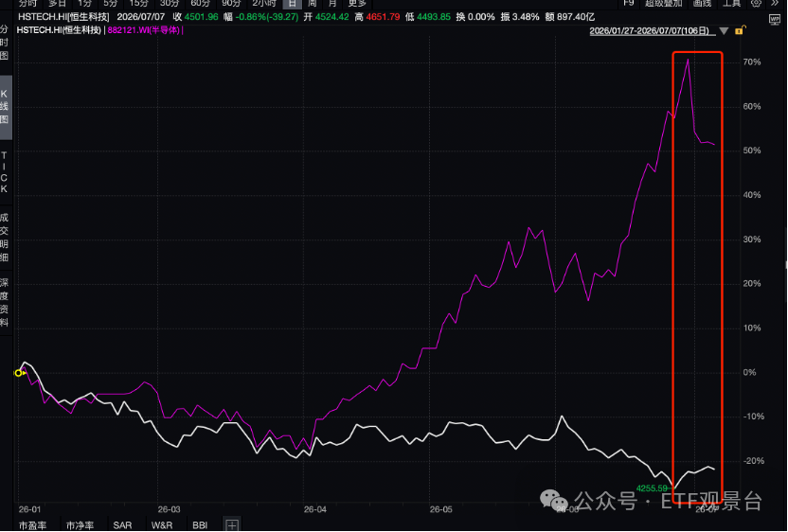Click the high price 4651.79
Screen dimensions: 788x532
(x=383, y=17)
